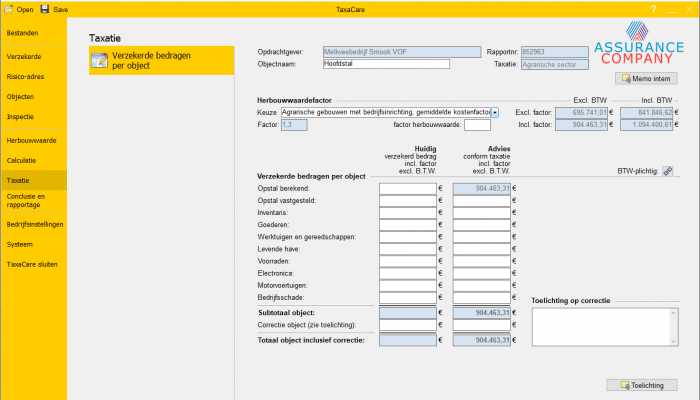700x400 pixels.
Task: Click Huidig field for Electronica
Action: tap(408, 273)
